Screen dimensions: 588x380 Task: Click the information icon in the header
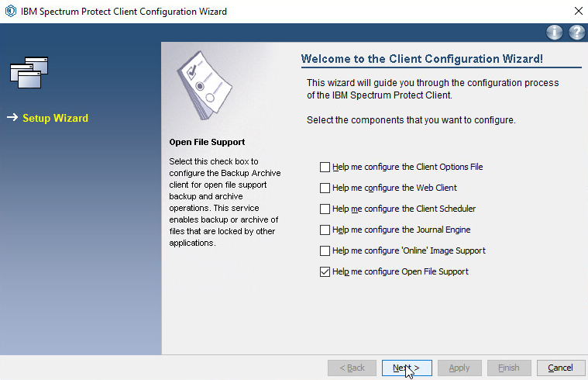(x=554, y=33)
